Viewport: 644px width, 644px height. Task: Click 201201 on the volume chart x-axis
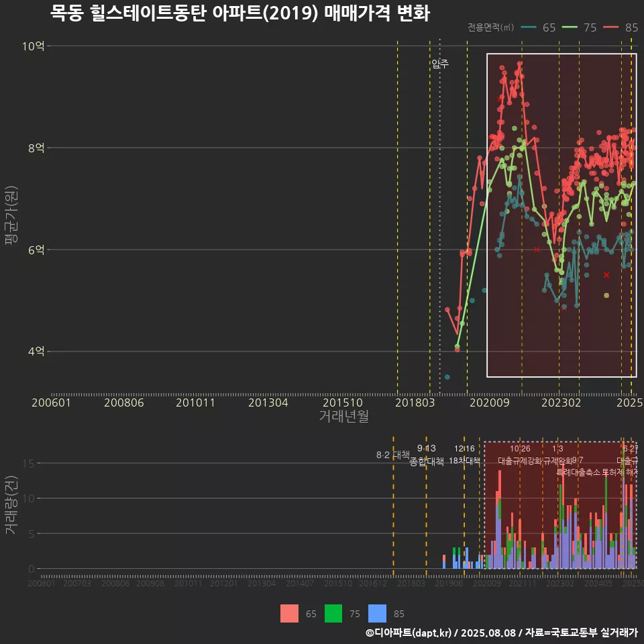[x=224, y=583]
